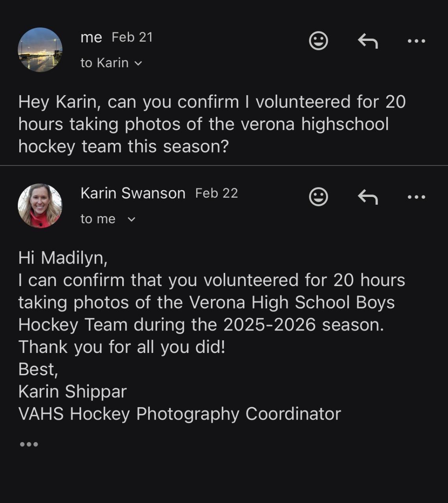
Task: Reply to the Feb 21 message from me
Action: tap(368, 40)
